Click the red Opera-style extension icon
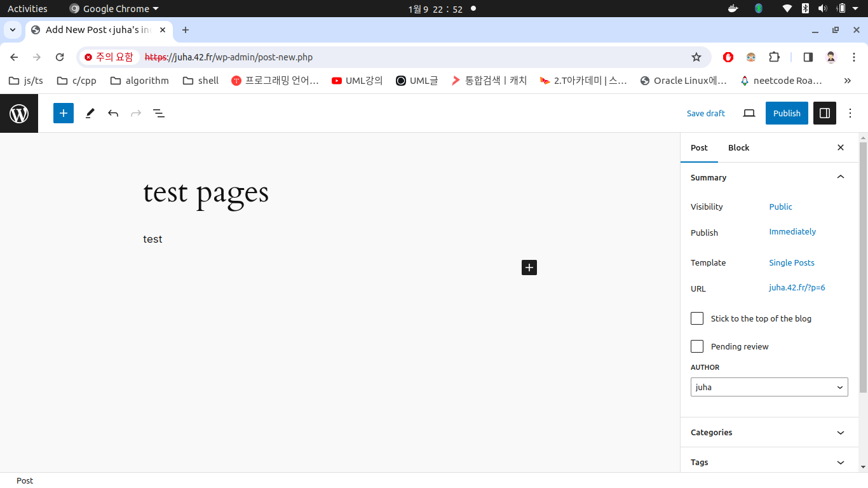This screenshot has height=488, width=868. (x=728, y=57)
